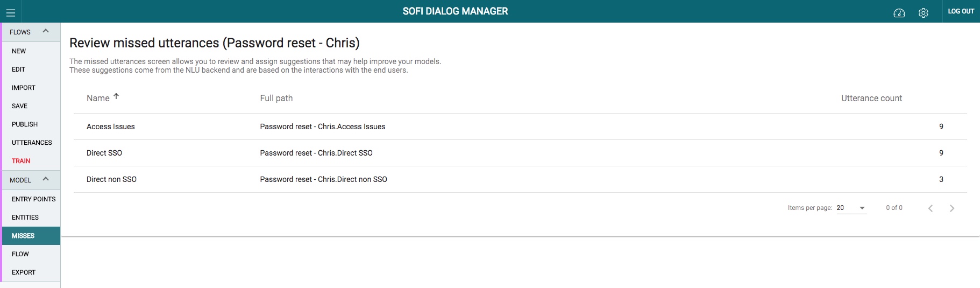Image resolution: width=980 pixels, height=288 pixels.
Task: Open the Direct SSO row
Action: click(520, 153)
